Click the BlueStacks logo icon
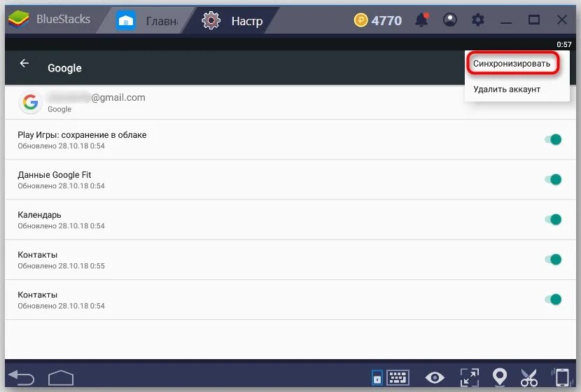This screenshot has height=392, width=581. coord(18,20)
